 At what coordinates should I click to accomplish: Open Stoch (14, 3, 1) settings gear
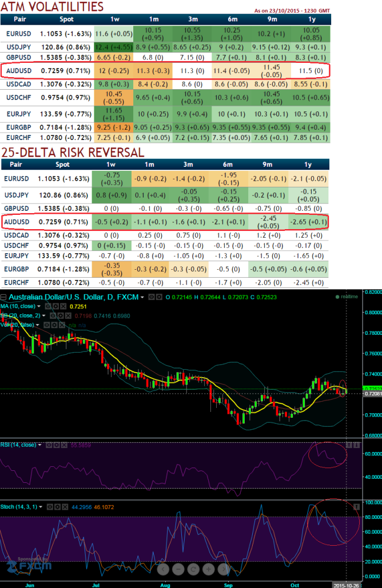point(57,507)
